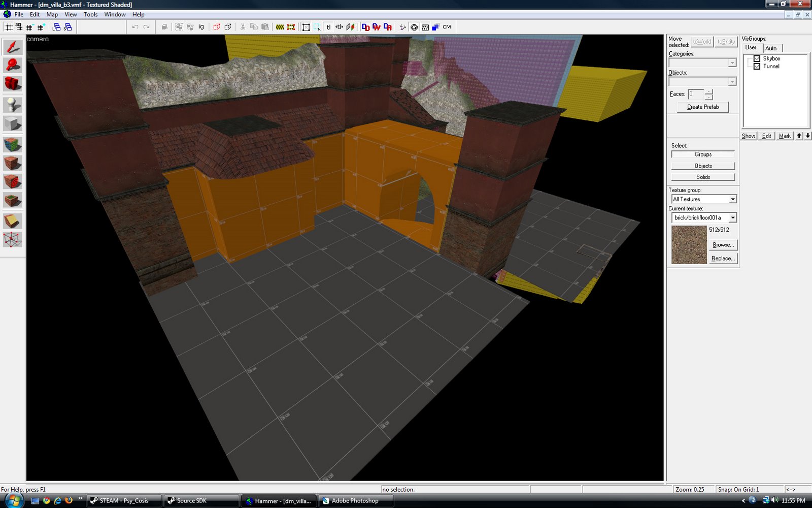Open the Toggle Texture Application tool
Viewport: 812px width, 508px height.
pyautogui.click(x=13, y=144)
